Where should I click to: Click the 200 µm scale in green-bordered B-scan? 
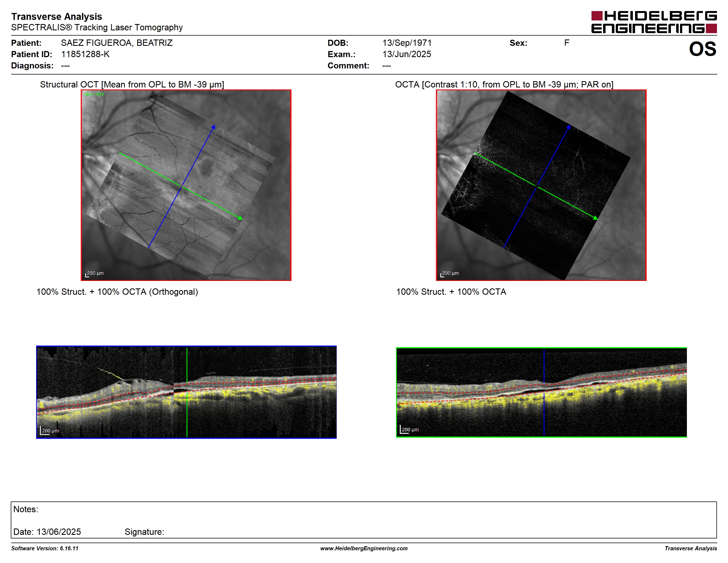click(409, 430)
